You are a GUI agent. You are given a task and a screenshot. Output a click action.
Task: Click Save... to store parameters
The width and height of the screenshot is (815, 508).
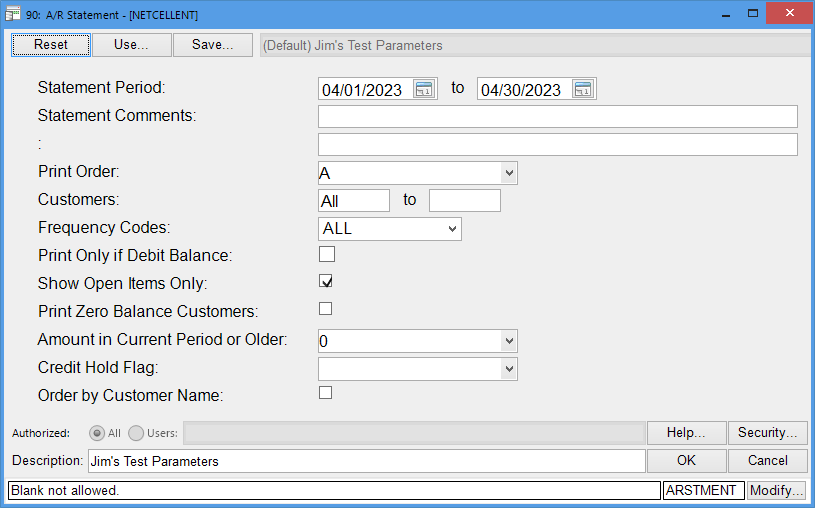[x=213, y=45]
